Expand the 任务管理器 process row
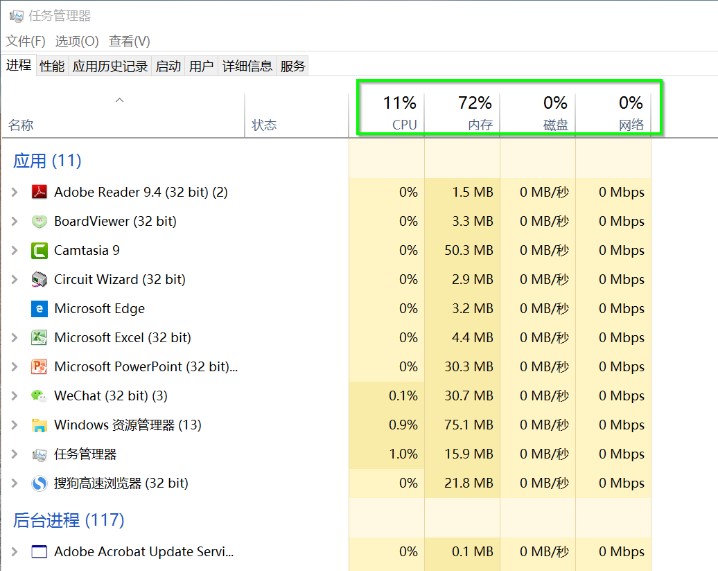Viewport: 718px width, 571px height. (x=14, y=454)
